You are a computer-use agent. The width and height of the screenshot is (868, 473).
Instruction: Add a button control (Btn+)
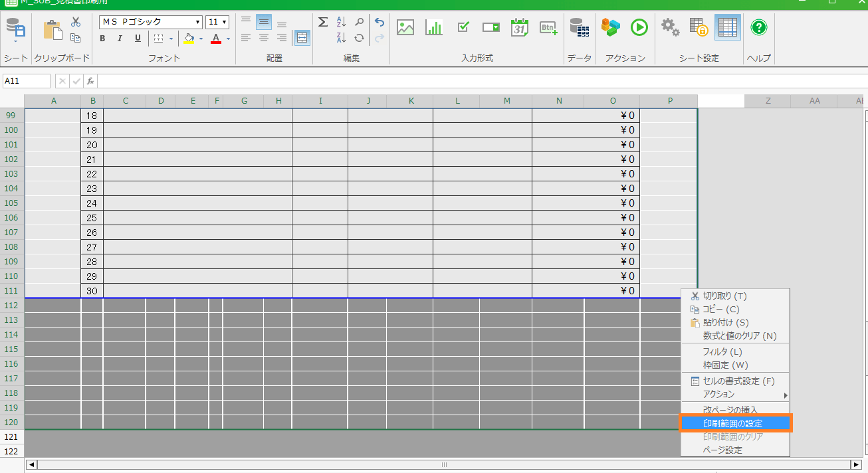pyautogui.click(x=548, y=27)
